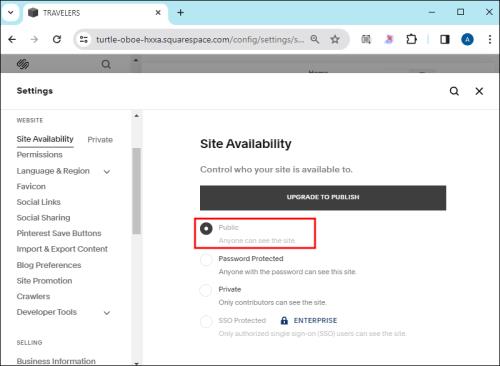
Task: Click the settings sidebar scrollbar thumb
Action: [x=136, y=191]
